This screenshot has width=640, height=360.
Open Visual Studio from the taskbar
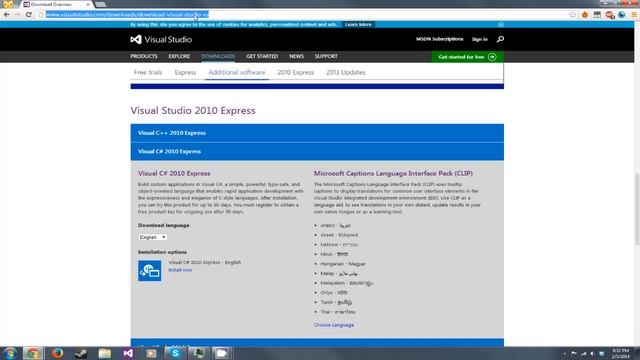[x=128, y=353]
